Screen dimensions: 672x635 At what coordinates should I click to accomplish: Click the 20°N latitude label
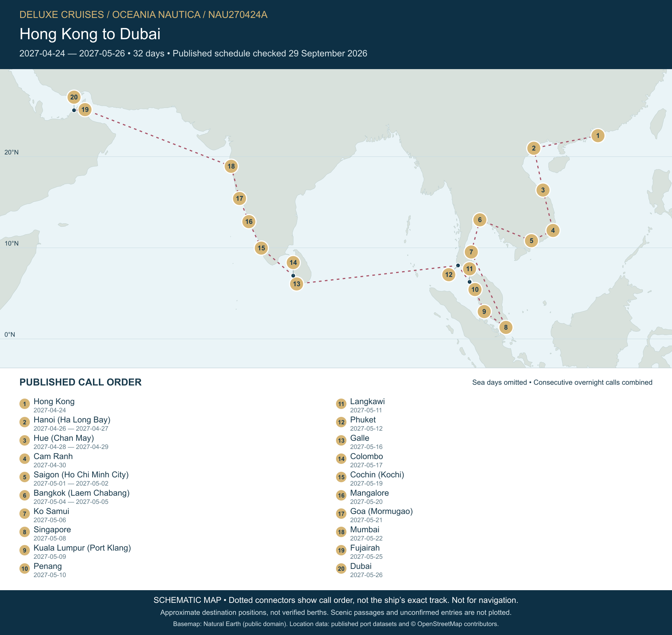[12, 152]
